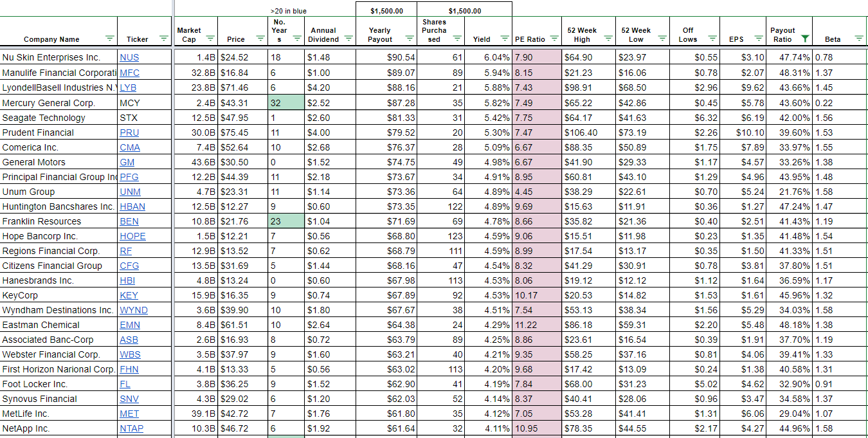Open the Off Lows column filter
This screenshot has width=868, height=438.
pos(712,39)
